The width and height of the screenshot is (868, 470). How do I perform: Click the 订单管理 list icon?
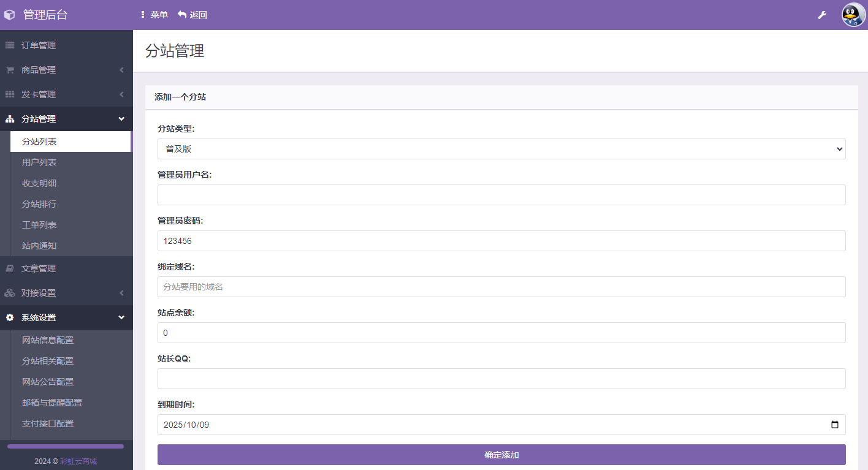(10, 45)
